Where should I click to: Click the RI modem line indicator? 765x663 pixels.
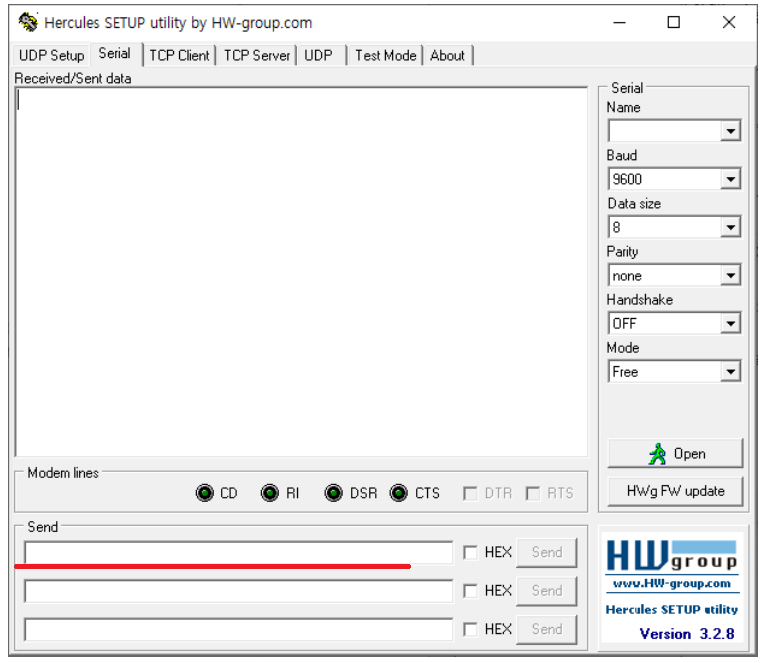[269, 493]
